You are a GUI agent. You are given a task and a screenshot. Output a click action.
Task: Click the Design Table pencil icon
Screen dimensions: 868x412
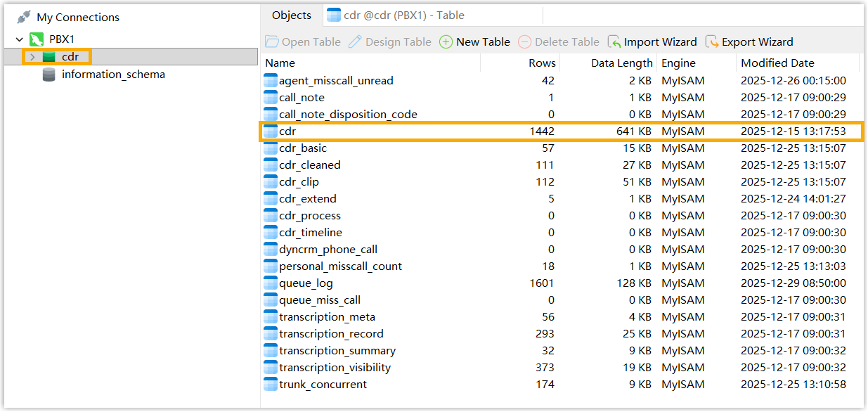click(x=355, y=42)
